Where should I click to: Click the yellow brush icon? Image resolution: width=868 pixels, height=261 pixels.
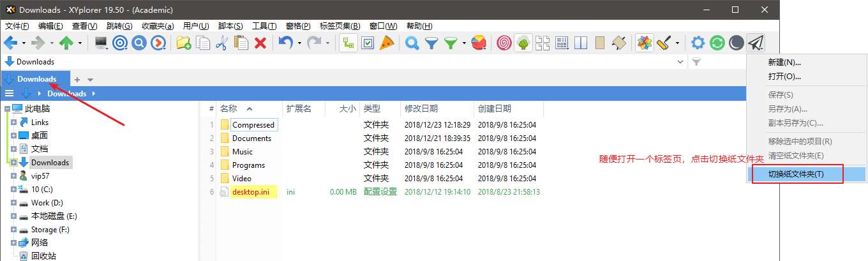664,43
